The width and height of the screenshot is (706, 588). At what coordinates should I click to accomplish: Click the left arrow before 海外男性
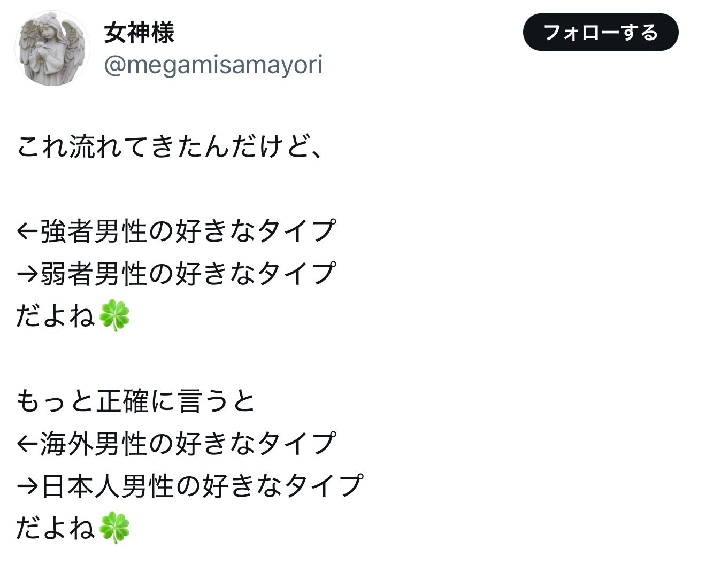(x=28, y=443)
